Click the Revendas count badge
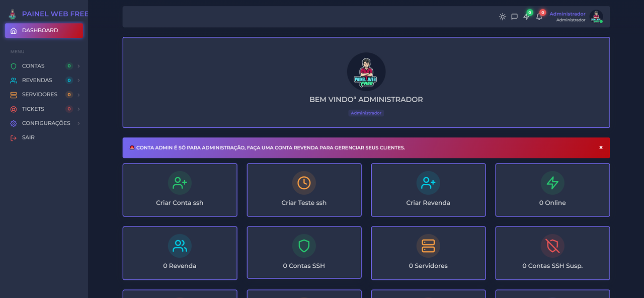 click(x=69, y=81)
